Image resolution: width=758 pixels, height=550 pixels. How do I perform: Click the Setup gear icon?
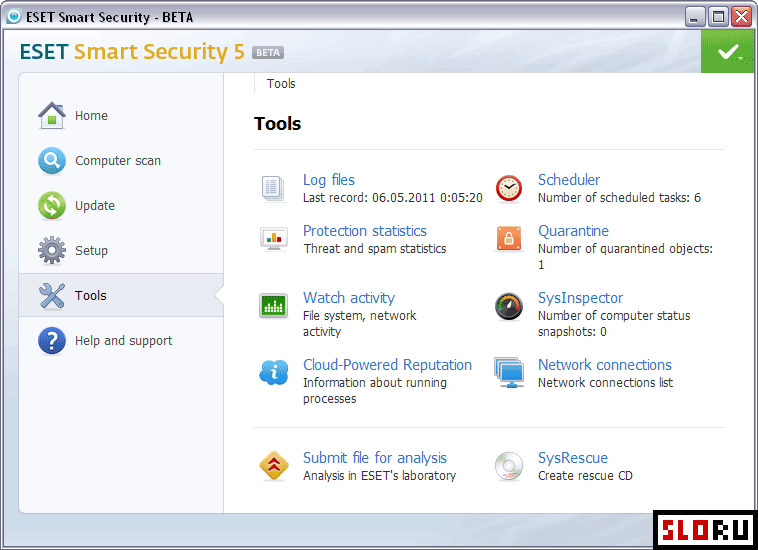pyautogui.click(x=52, y=250)
